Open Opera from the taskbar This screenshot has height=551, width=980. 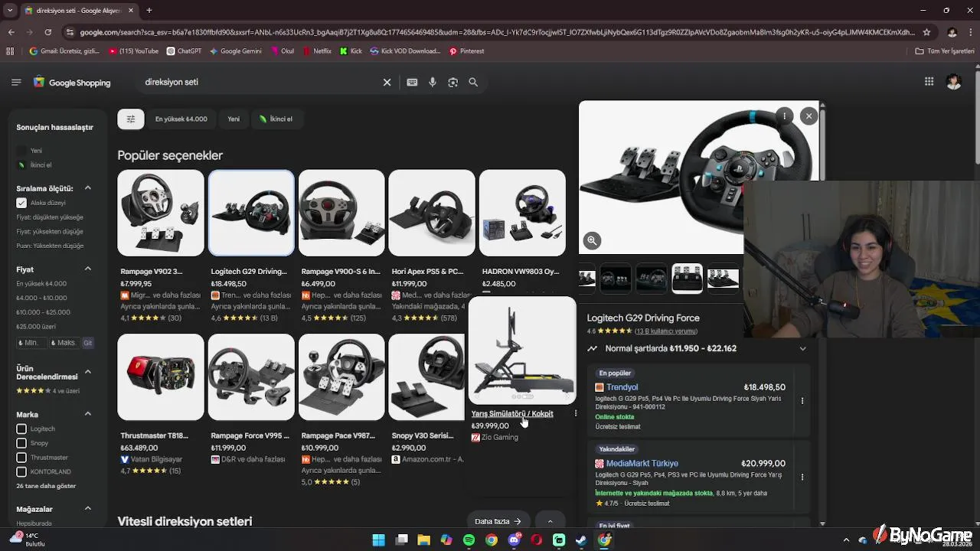pyautogui.click(x=537, y=540)
